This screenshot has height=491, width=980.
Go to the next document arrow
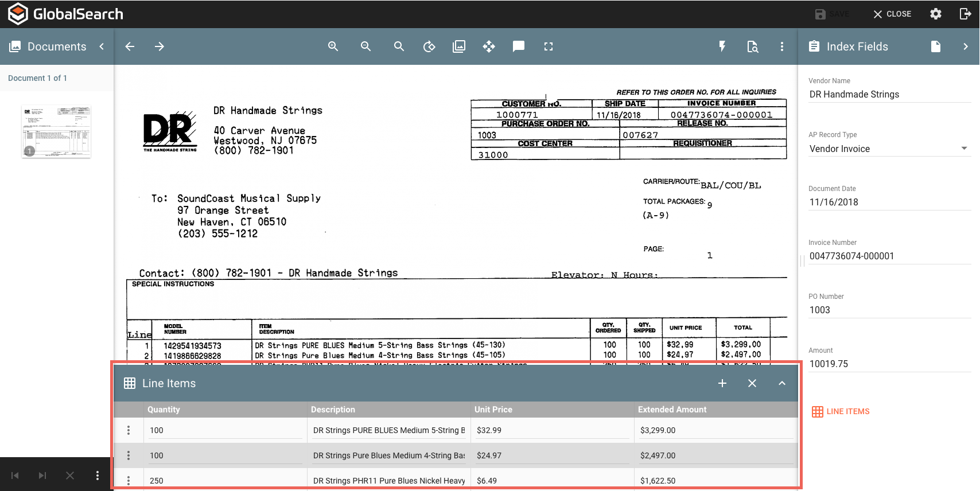pos(160,46)
